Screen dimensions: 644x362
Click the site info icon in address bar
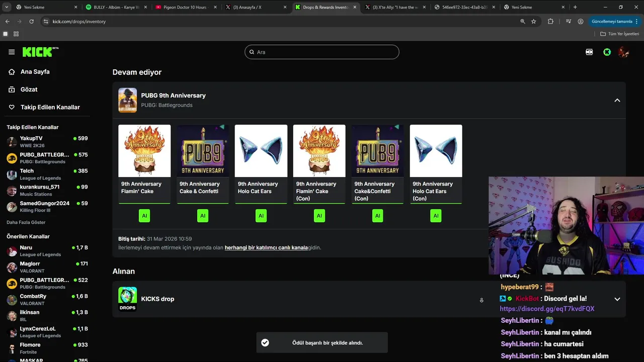pos(46,22)
